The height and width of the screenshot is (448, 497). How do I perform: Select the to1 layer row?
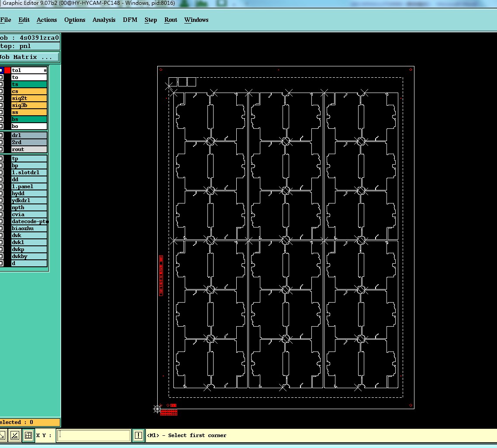point(29,70)
